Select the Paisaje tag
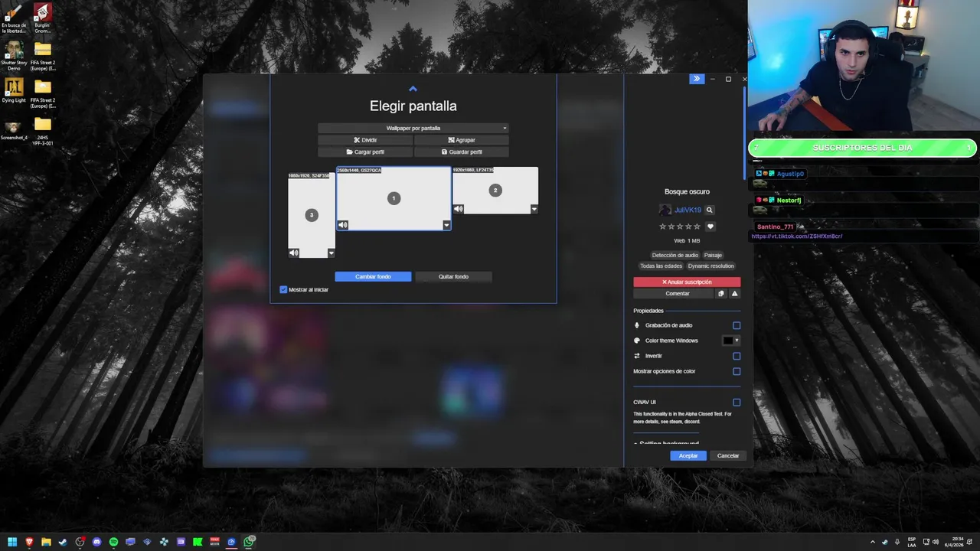980x551 pixels. (713, 255)
